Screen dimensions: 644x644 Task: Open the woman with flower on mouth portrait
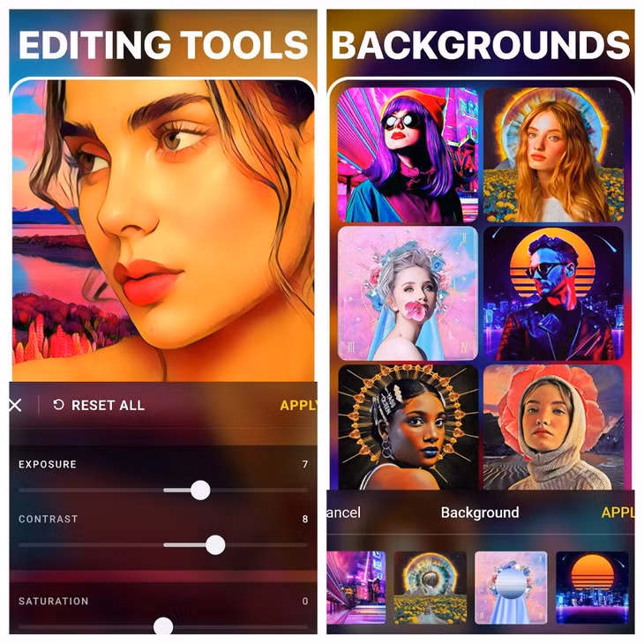coord(408,293)
